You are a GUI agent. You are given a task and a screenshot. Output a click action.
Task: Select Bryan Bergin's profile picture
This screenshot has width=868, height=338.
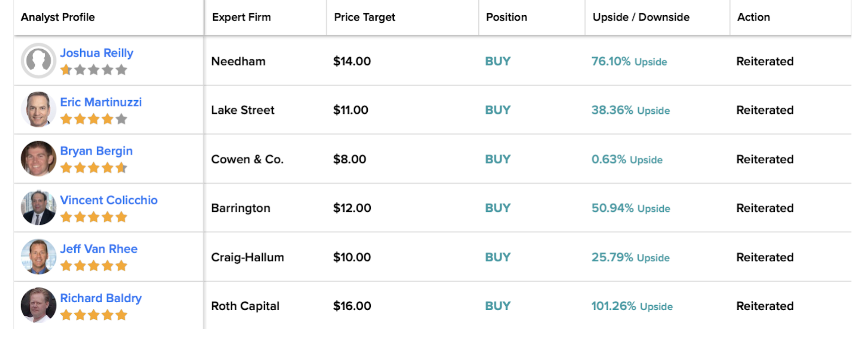coord(39,158)
